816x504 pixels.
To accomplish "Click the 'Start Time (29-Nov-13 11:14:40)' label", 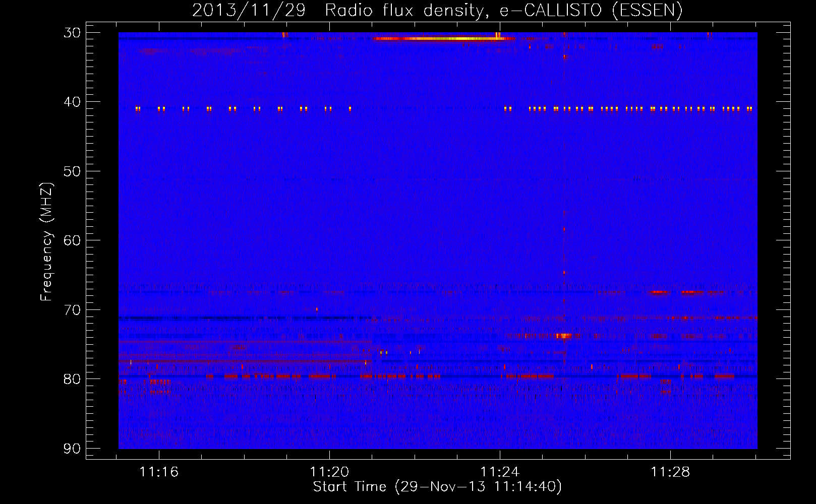I will click(x=437, y=487).
